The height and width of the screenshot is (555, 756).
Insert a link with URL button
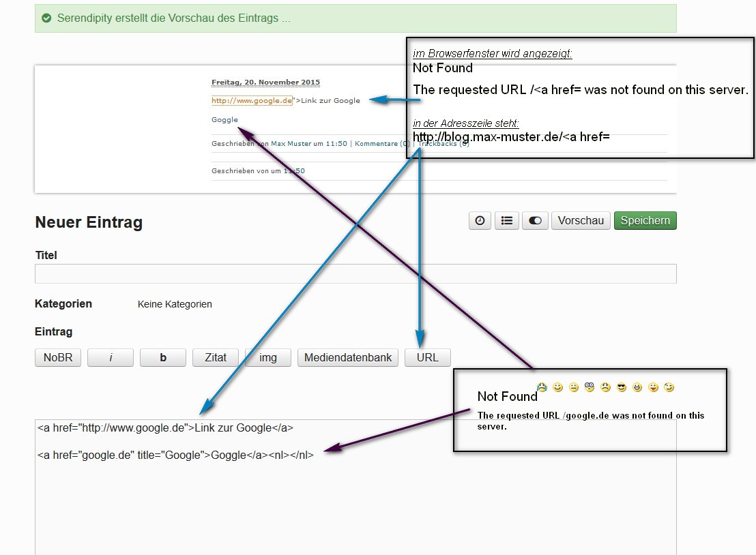point(427,358)
